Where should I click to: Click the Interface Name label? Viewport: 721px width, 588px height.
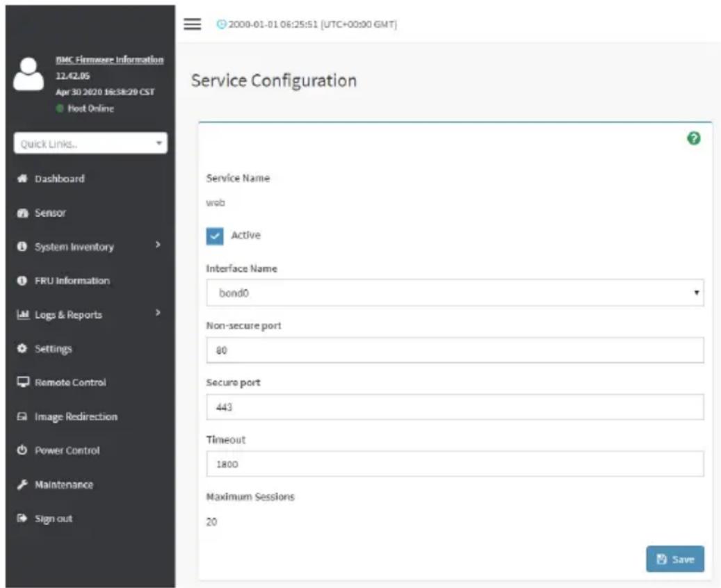[x=241, y=268]
